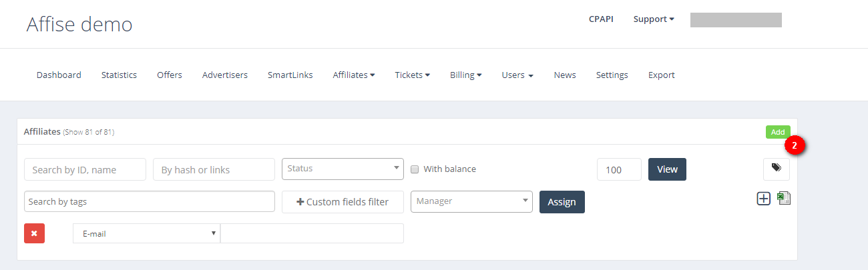The height and width of the screenshot is (270, 868).
Task: Expand the Support menu
Action: tap(653, 19)
